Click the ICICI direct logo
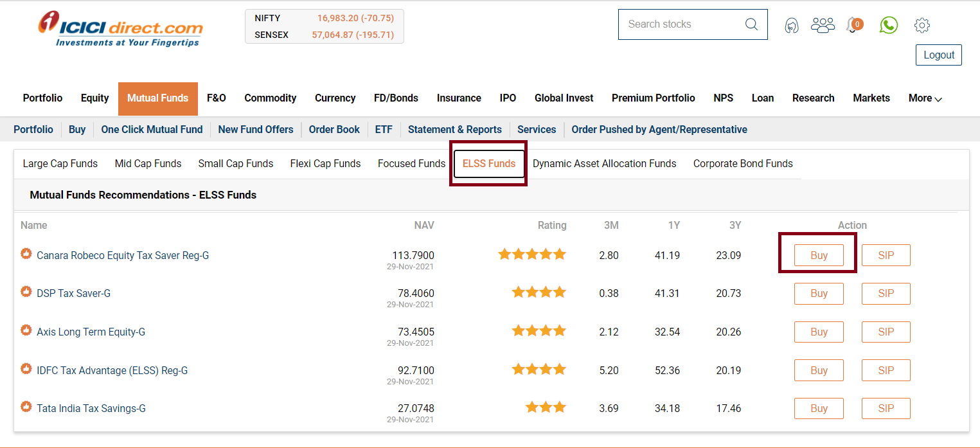 tap(120, 29)
